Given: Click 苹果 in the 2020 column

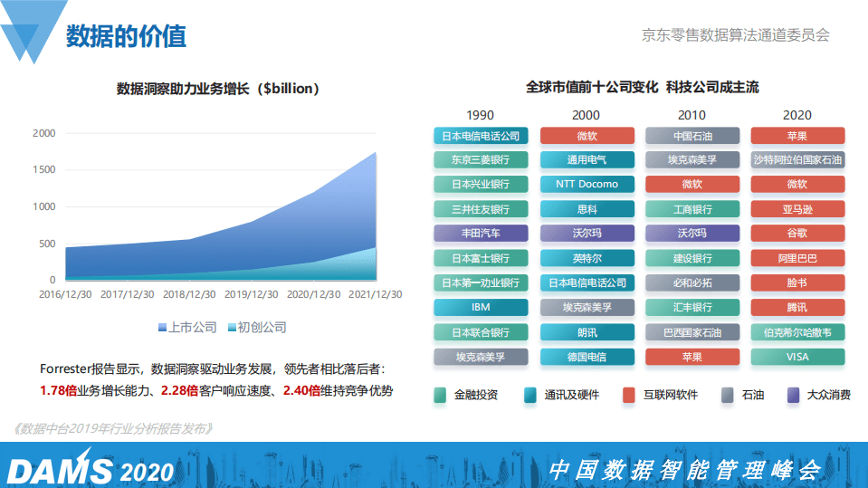Looking at the screenshot, I should tap(797, 136).
